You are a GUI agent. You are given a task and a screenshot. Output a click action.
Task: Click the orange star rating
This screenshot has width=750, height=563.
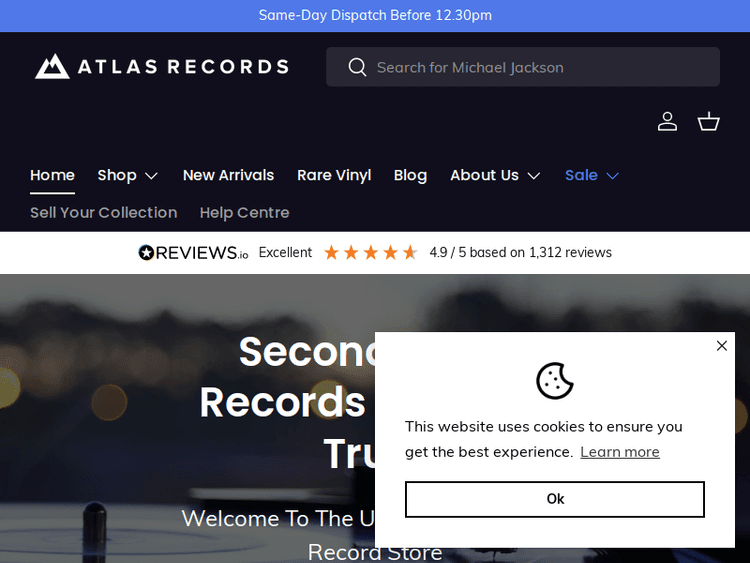[371, 252]
